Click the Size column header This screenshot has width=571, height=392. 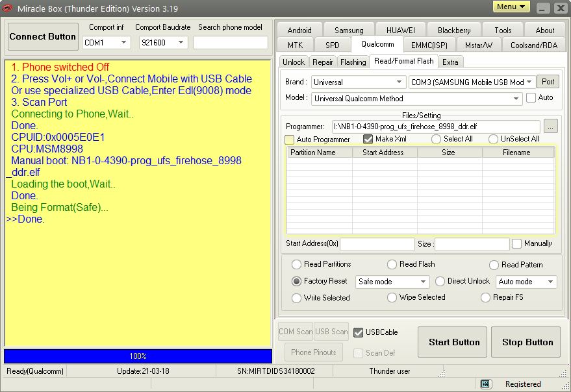point(450,153)
